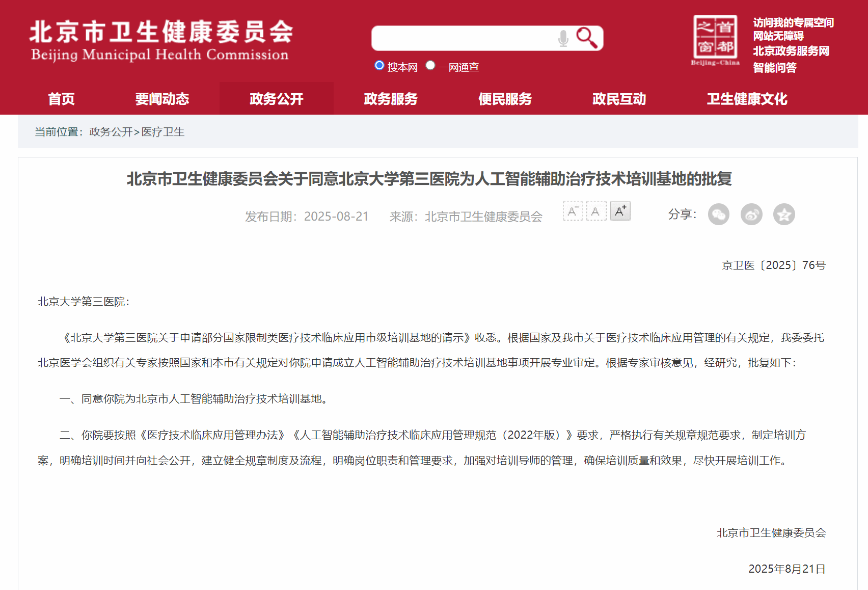The image size is (868, 590).
Task: Click the 访问我的专属空间 link
Action: [793, 22]
